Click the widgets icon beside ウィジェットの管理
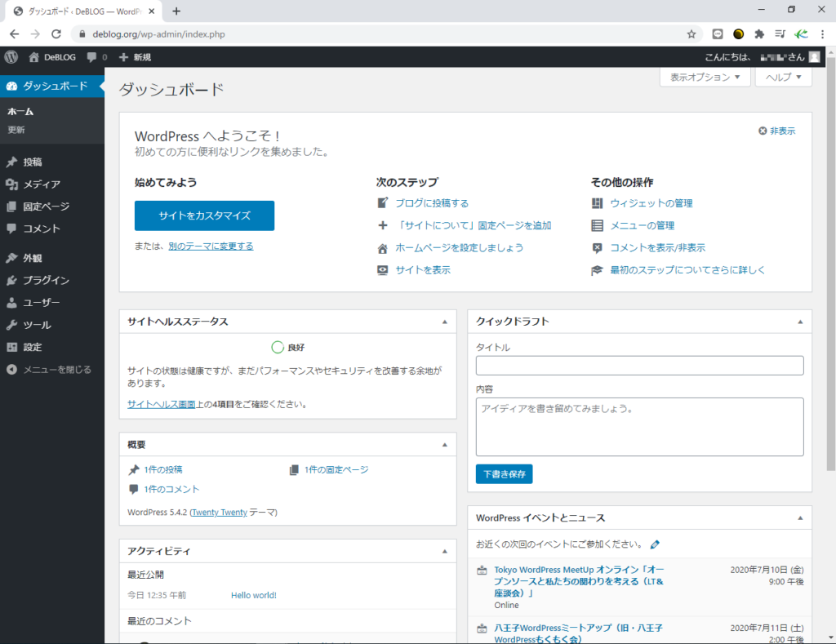Screen dimensions: 836x644 (597, 203)
